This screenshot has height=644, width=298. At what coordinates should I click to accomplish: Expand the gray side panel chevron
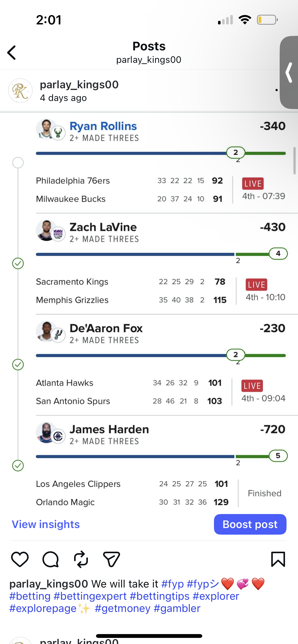tap(289, 73)
